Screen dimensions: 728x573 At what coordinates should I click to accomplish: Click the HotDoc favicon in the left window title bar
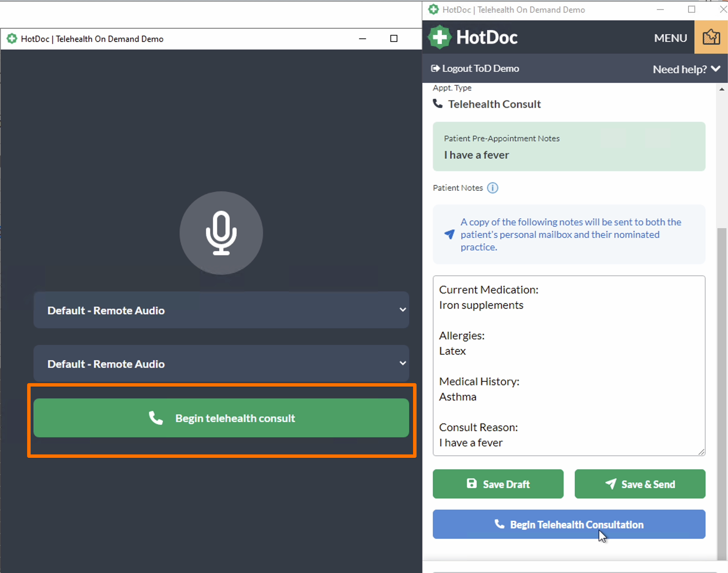[x=12, y=39]
